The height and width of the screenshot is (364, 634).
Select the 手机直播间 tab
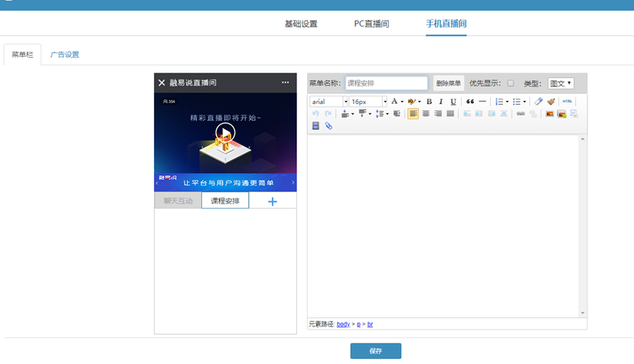446,24
